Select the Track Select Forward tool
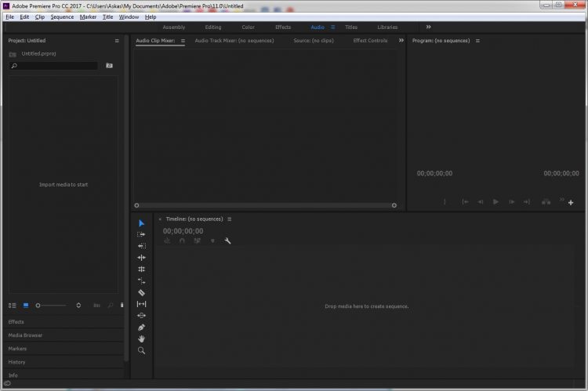The height and width of the screenshot is (391, 588). pos(141,234)
